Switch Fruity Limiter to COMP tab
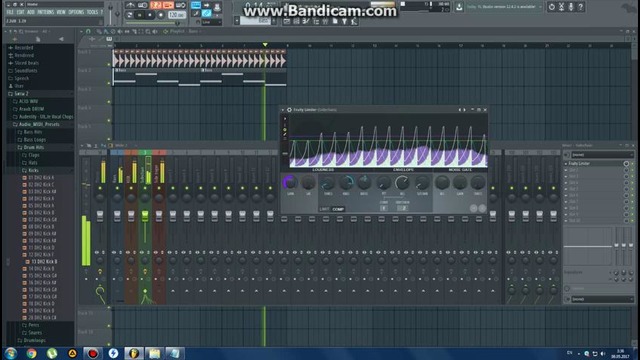Image resolution: width=640 pixels, height=360 pixels. (338, 209)
